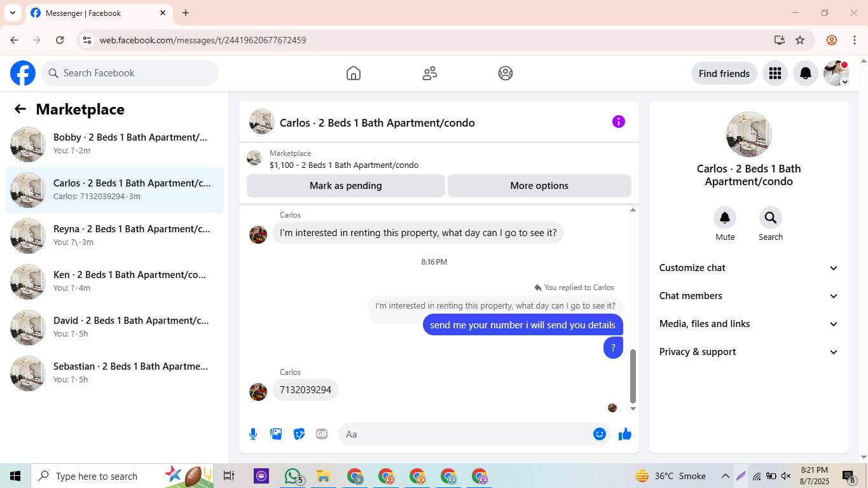This screenshot has width=868, height=488.
Task: Install app icon in address bar
Action: pyautogui.click(x=780, y=40)
